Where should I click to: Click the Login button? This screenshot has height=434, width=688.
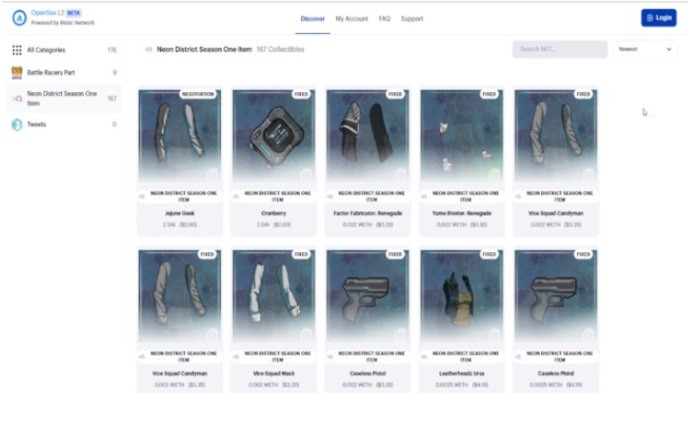tap(659, 18)
